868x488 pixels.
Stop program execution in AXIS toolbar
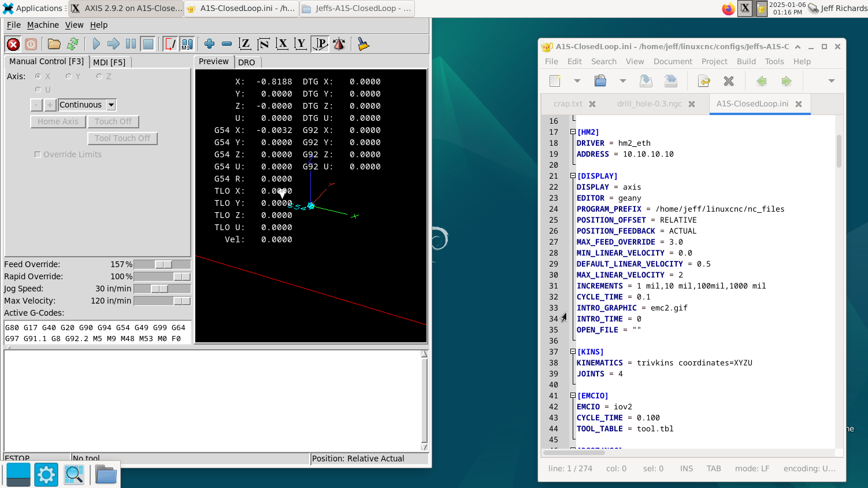click(148, 44)
